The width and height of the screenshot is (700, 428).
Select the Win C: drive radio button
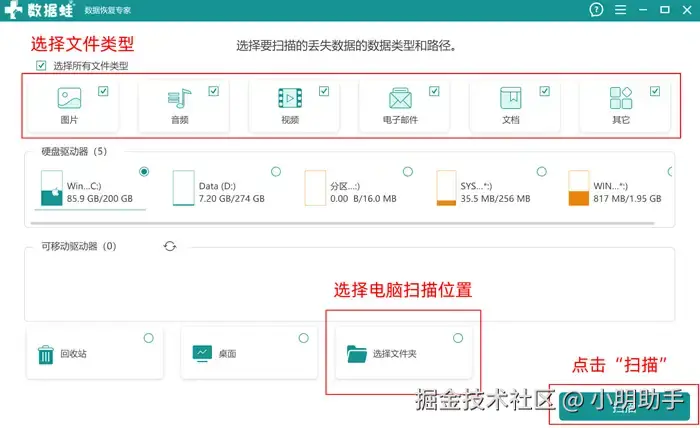tap(144, 171)
